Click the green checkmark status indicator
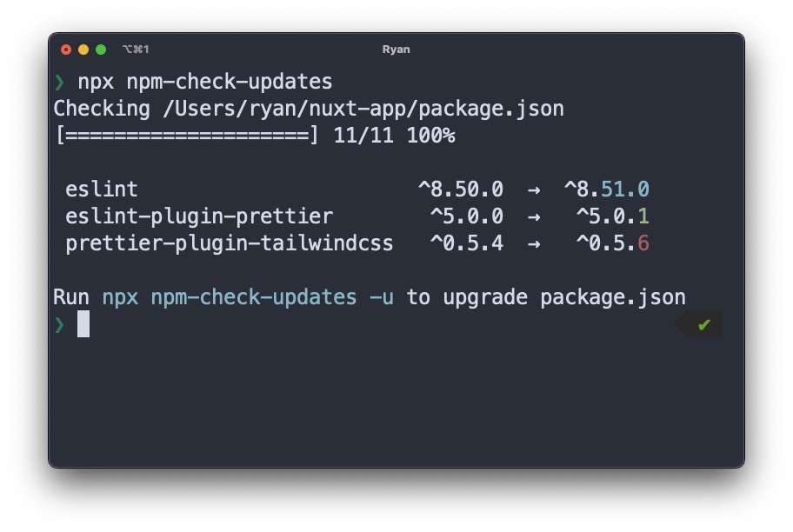793x532 pixels. pyautogui.click(x=703, y=325)
